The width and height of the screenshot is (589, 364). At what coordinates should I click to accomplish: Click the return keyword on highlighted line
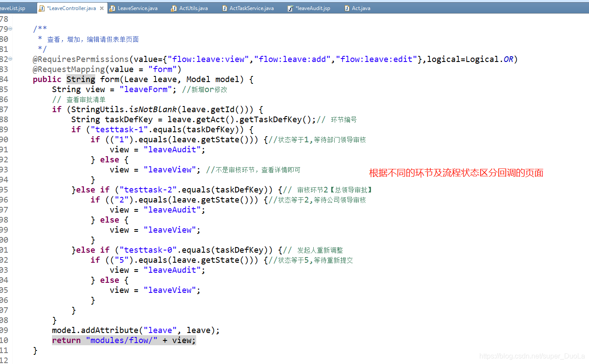pyautogui.click(x=66, y=340)
